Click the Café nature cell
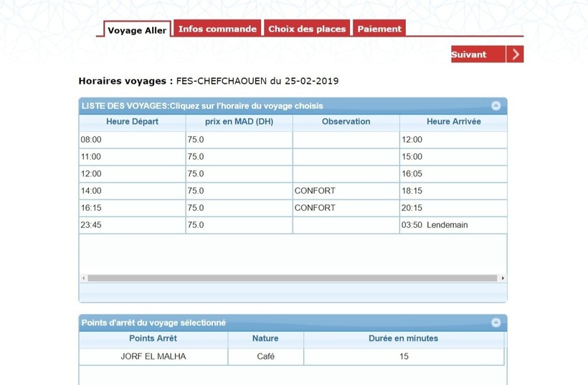The image size is (588, 385). point(265,356)
